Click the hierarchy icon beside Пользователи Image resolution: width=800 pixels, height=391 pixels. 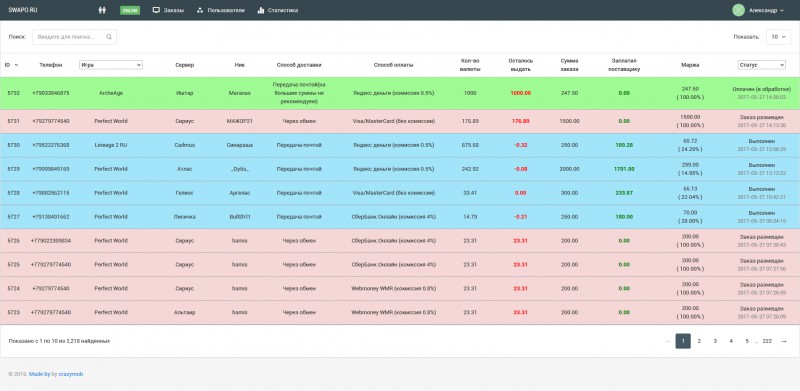(x=200, y=10)
